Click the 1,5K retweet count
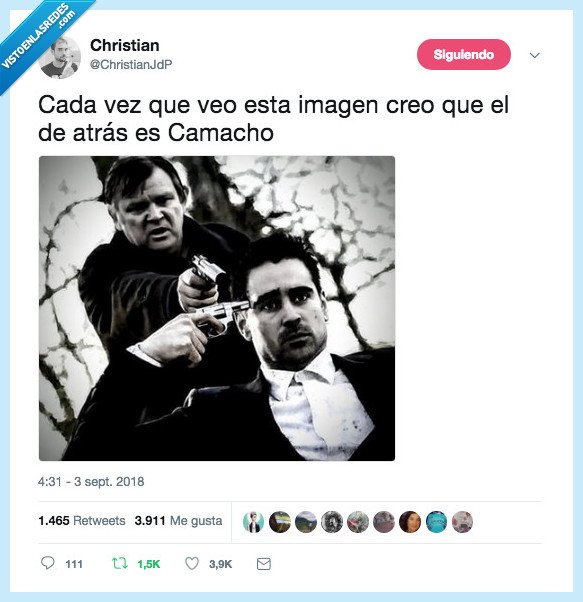The width and height of the screenshot is (583, 602). click(149, 564)
